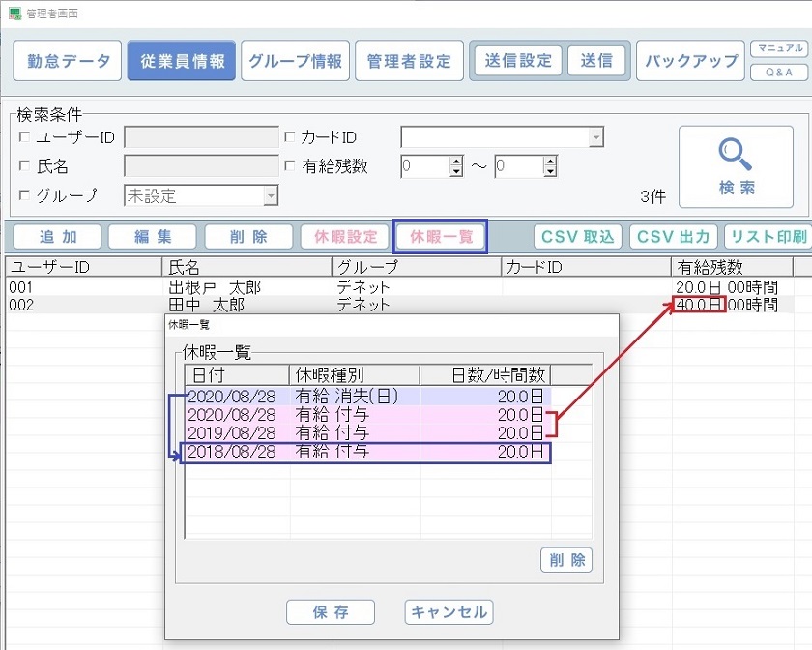
Task: Select employee row 002 田中 太郎
Action: [399, 305]
